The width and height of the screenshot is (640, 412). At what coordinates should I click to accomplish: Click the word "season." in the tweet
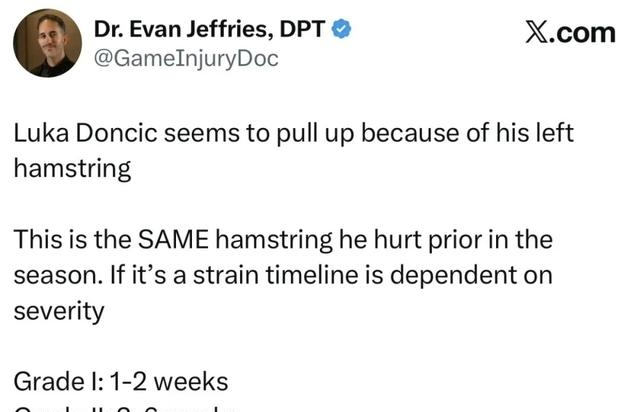(x=52, y=276)
